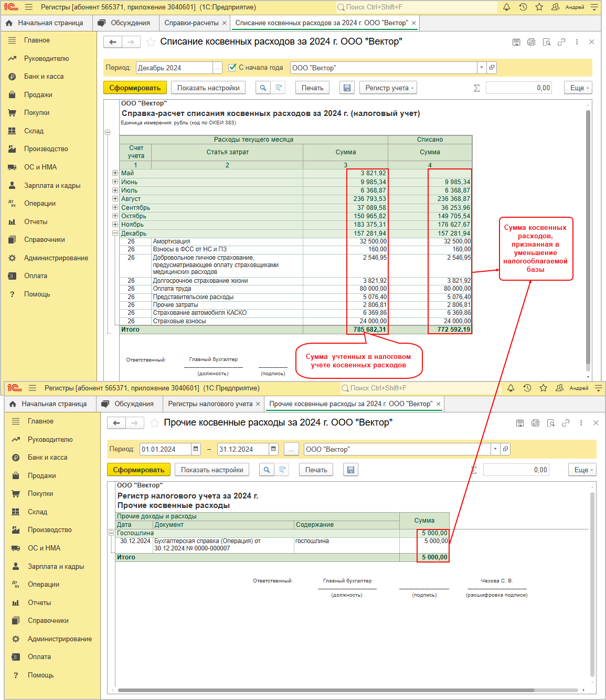Image resolution: width=606 pixels, height=700 pixels.
Task: Click main menu hamburger icon in top window
Action: pos(29,7)
